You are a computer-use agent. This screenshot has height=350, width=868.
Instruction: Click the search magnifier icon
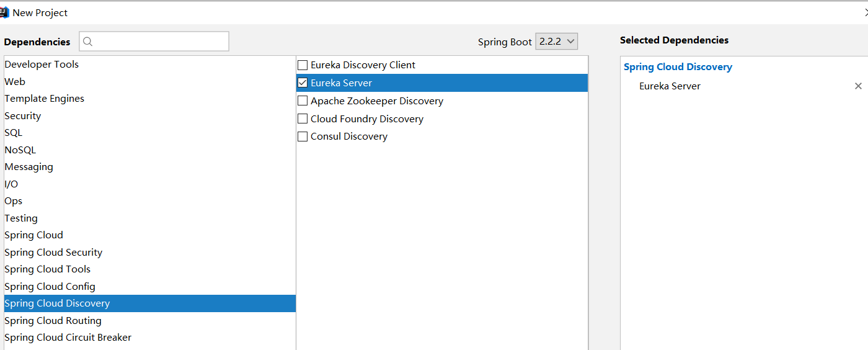(x=87, y=42)
